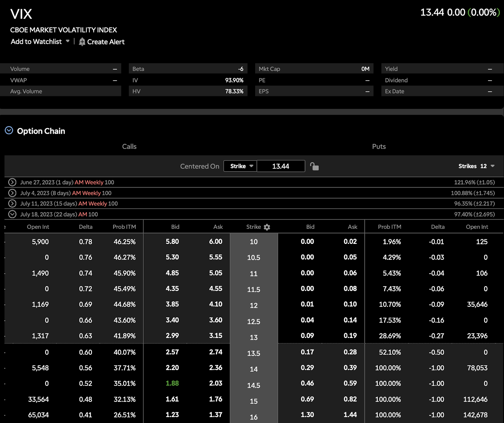Screen dimensions: 504x423
Task: Select the strike 13 cell
Action: click(254, 337)
